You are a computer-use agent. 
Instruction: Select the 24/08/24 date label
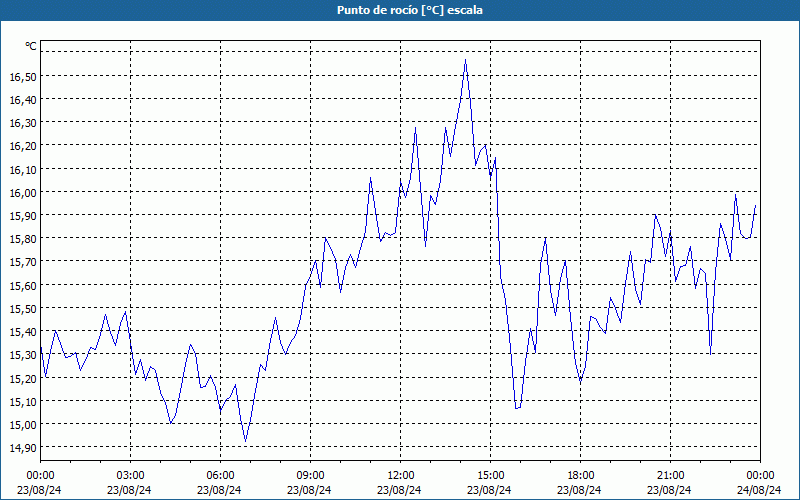[759, 490]
